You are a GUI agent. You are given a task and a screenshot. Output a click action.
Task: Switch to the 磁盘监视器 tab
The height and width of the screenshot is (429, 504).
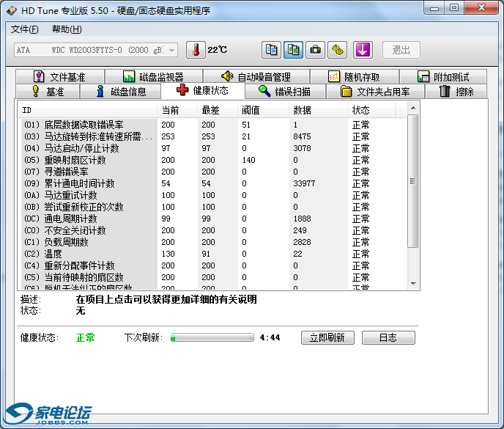tap(154, 77)
